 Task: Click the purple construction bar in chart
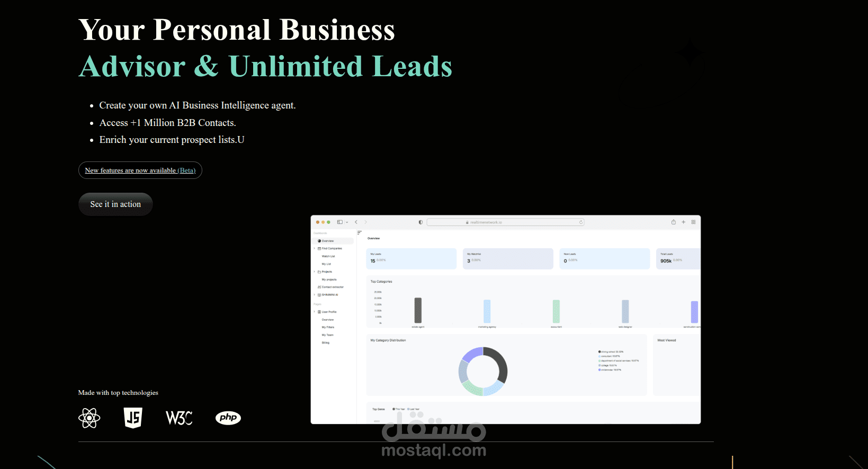(694, 312)
